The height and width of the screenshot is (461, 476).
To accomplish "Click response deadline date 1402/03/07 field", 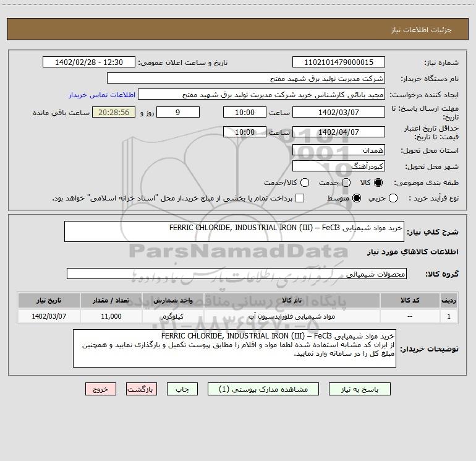I will tap(339, 112).
